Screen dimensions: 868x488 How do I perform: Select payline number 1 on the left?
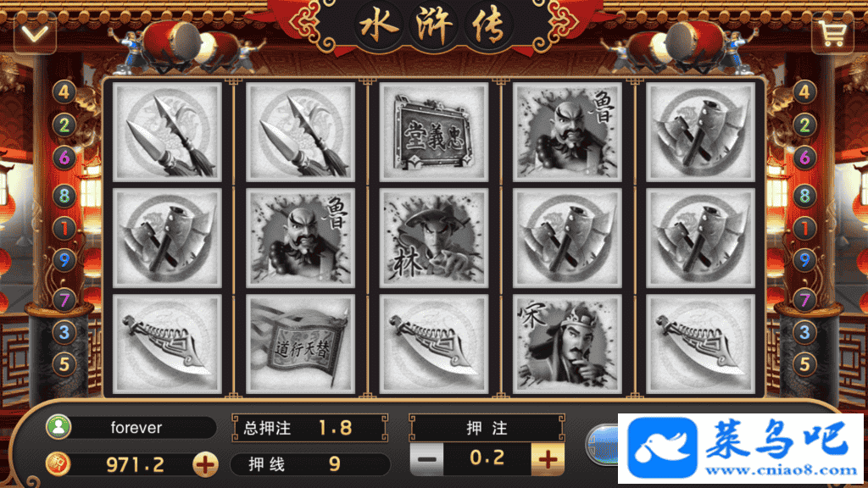coord(64,228)
